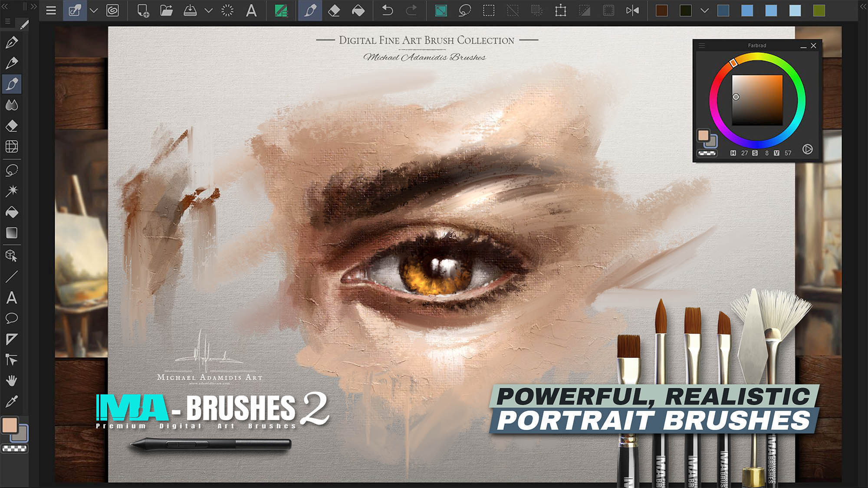The image size is (868, 488).
Task: Select the Object operation cube tool
Action: [12, 256]
